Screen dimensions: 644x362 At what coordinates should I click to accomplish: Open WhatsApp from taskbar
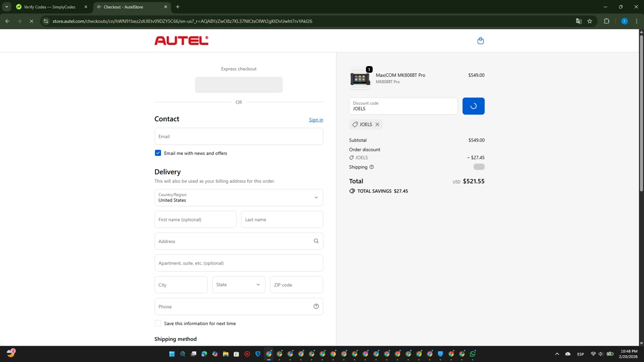473,354
